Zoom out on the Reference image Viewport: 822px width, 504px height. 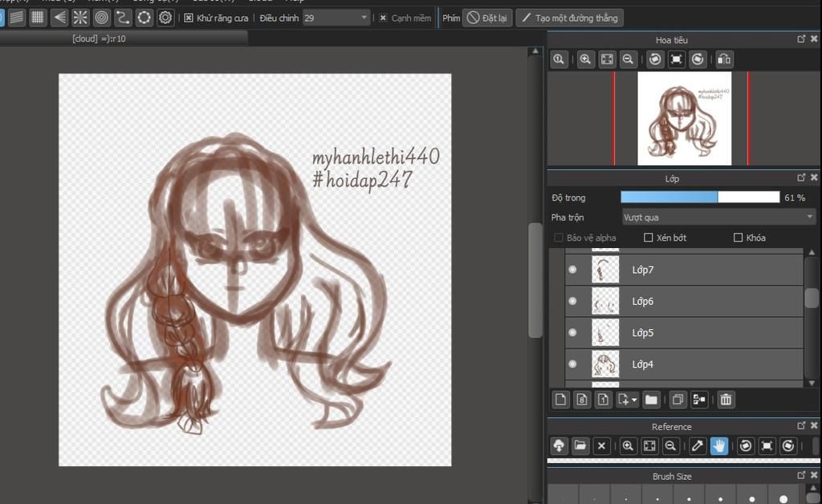(x=670, y=446)
